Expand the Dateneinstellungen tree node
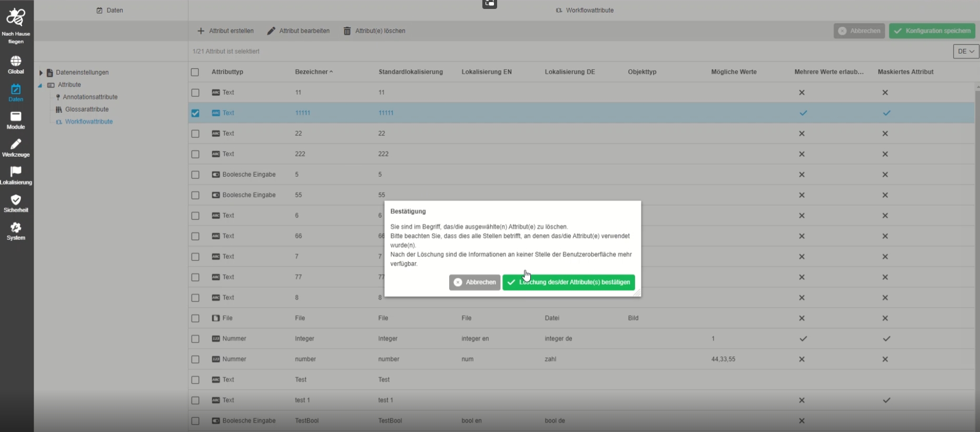This screenshot has height=432, width=980. 41,73
